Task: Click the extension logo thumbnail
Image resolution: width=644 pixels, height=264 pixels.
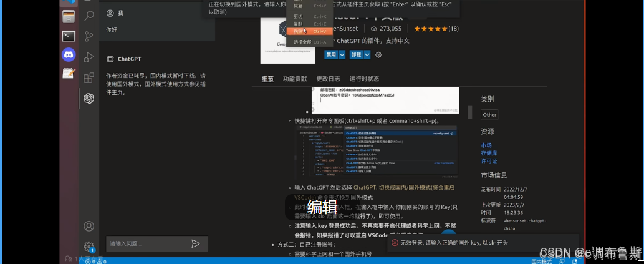Action: tap(287, 40)
